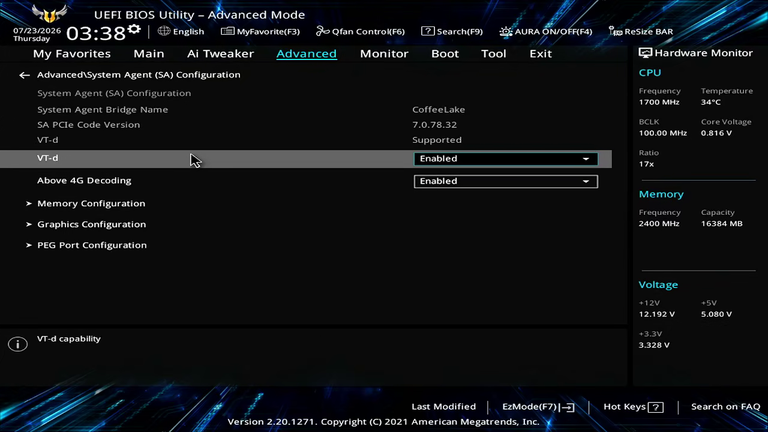Click the Supported VT-d status value
This screenshot has height=432, width=768.
[x=437, y=140]
